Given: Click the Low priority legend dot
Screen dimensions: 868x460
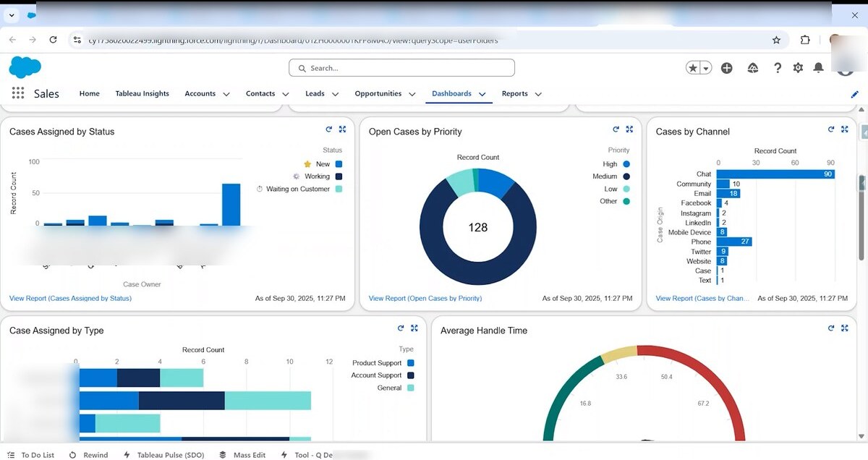Looking at the screenshot, I should [x=626, y=189].
